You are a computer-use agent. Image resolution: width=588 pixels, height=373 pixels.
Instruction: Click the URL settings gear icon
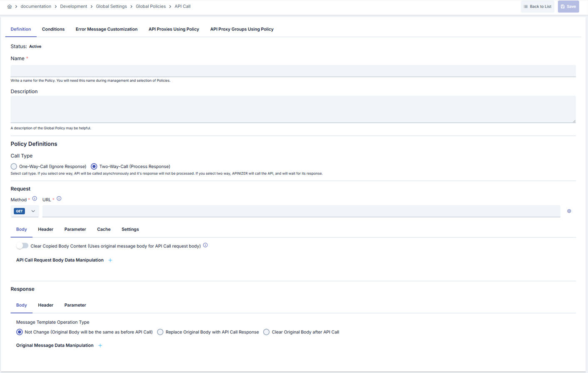coord(569,211)
